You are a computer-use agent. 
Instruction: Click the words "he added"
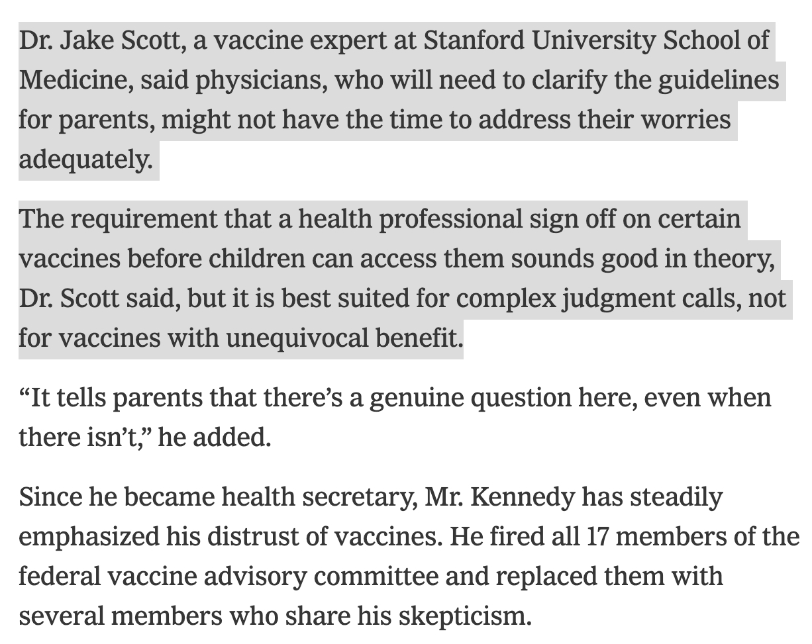tap(213, 437)
